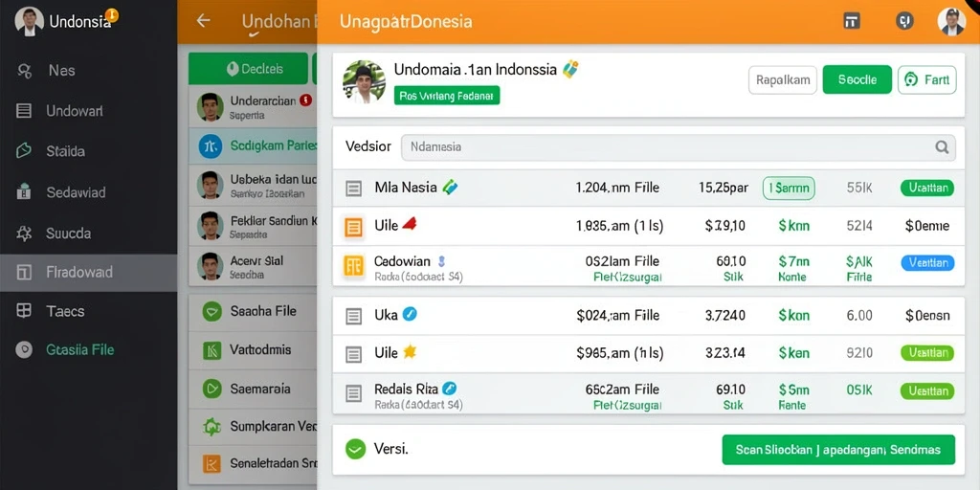
Task: Click the Fartt outlined button
Action: (926, 80)
